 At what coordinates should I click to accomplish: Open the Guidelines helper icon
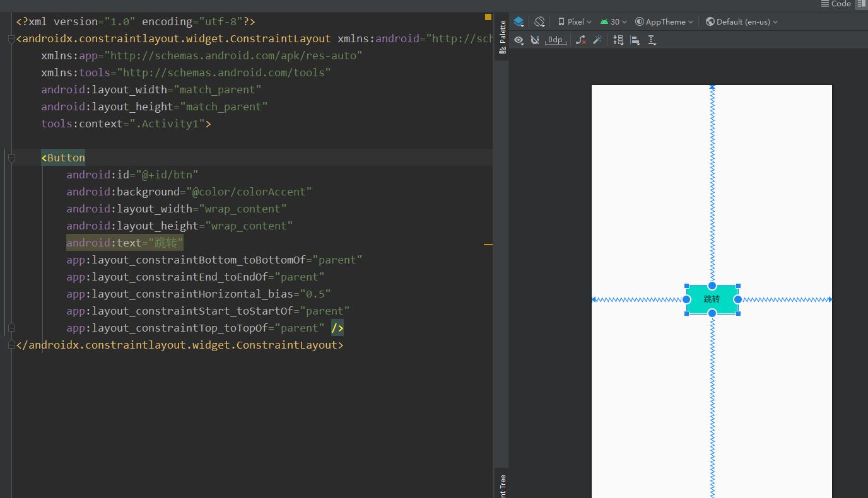pos(652,40)
